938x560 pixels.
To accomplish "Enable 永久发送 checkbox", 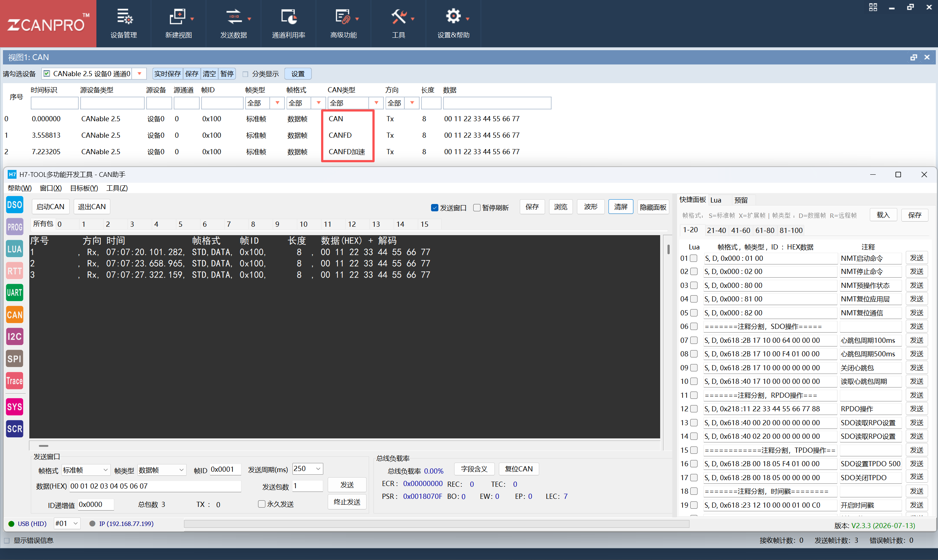I will [261, 504].
